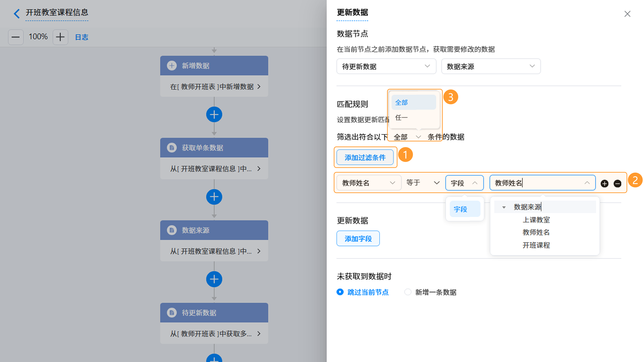Open the 教师姓名 filter field dropdown
The height and width of the screenshot is (362, 644).
[369, 183]
